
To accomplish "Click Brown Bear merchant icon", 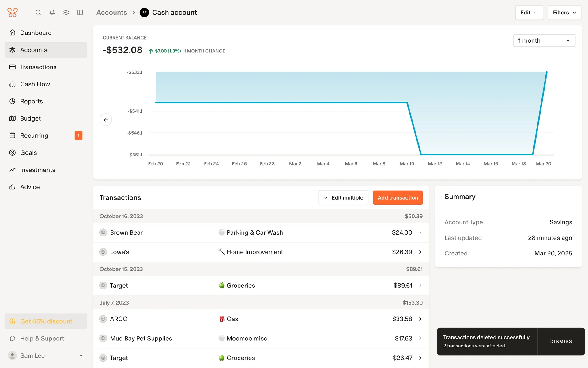I will tap(103, 232).
